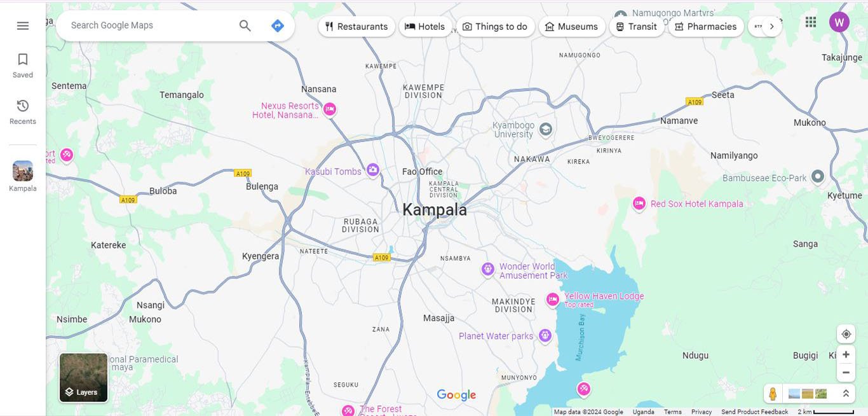This screenshot has height=416, width=868.
Task: Open the Send Product Feedback link
Action: (x=755, y=412)
